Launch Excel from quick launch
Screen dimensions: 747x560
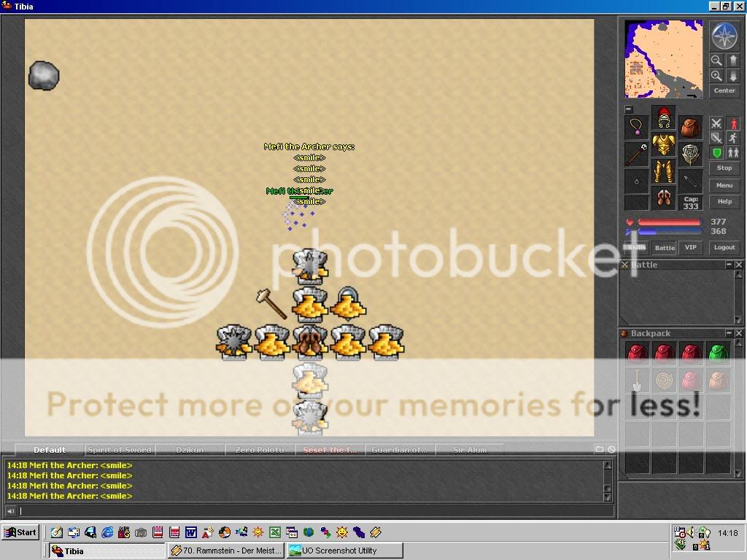pyautogui.click(x=275, y=532)
